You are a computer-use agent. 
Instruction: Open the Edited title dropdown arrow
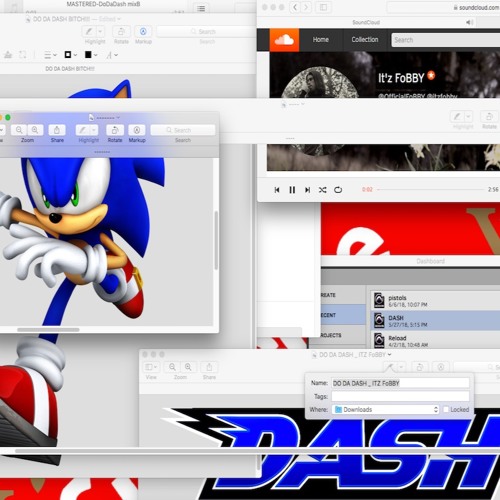(x=119, y=19)
